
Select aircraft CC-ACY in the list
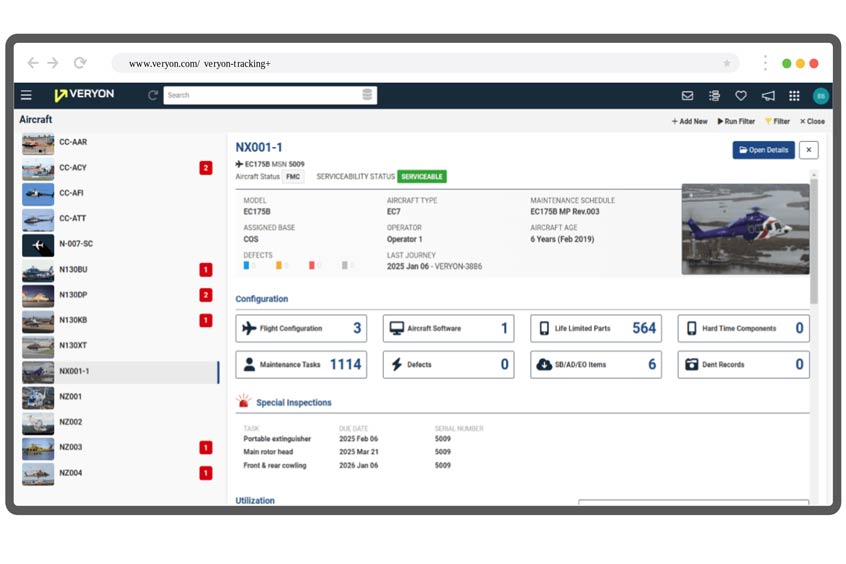(x=73, y=168)
